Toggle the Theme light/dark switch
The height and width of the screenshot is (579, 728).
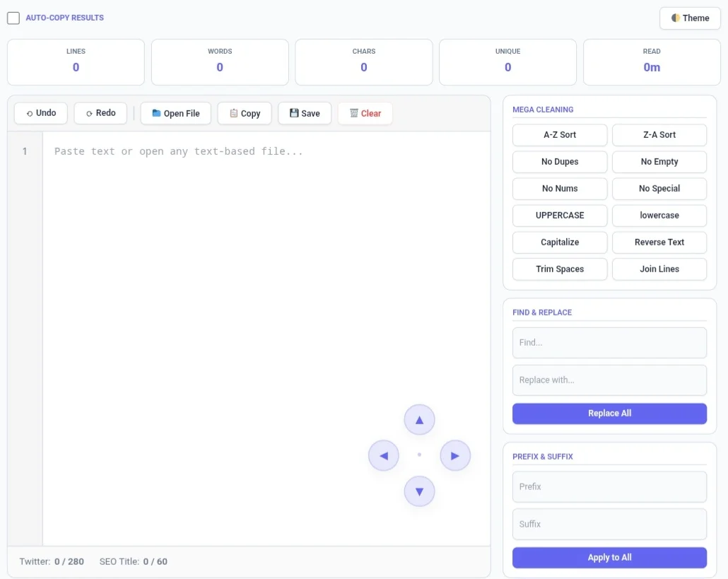coord(690,18)
